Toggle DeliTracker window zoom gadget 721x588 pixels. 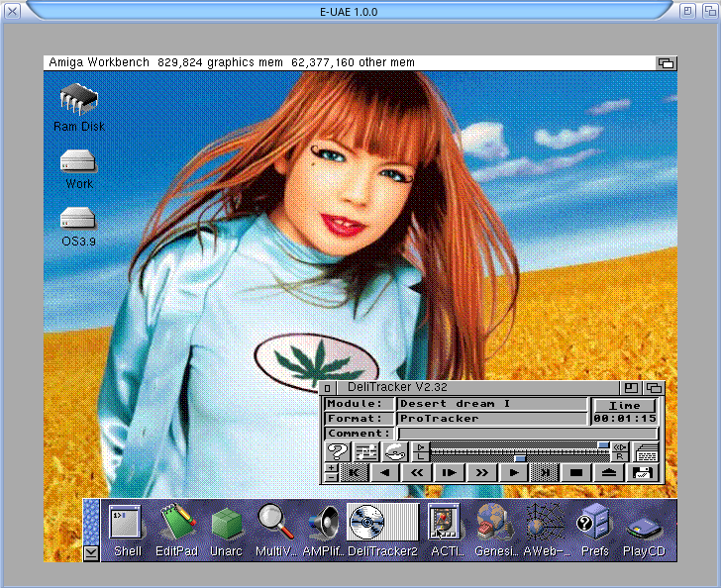click(x=631, y=388)
